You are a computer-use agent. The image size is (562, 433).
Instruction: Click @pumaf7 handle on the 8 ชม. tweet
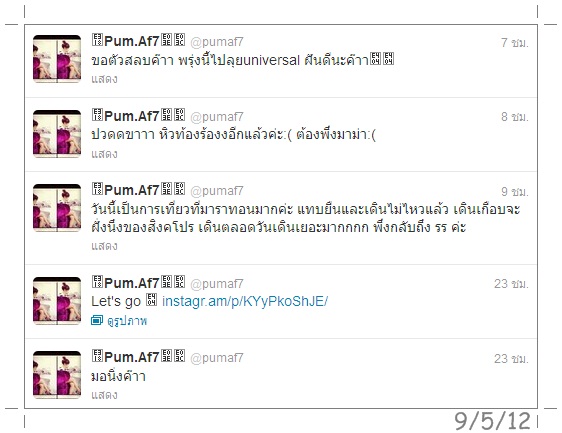pyautogui.click(x=217, y=116)
